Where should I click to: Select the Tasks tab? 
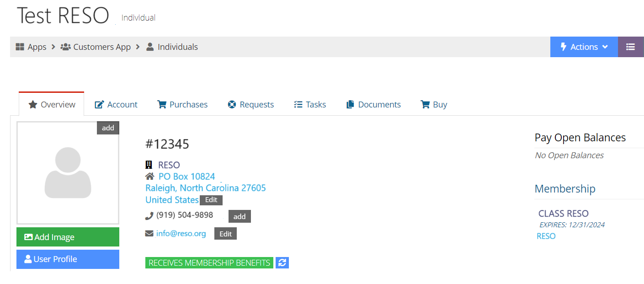click(310, 105)
